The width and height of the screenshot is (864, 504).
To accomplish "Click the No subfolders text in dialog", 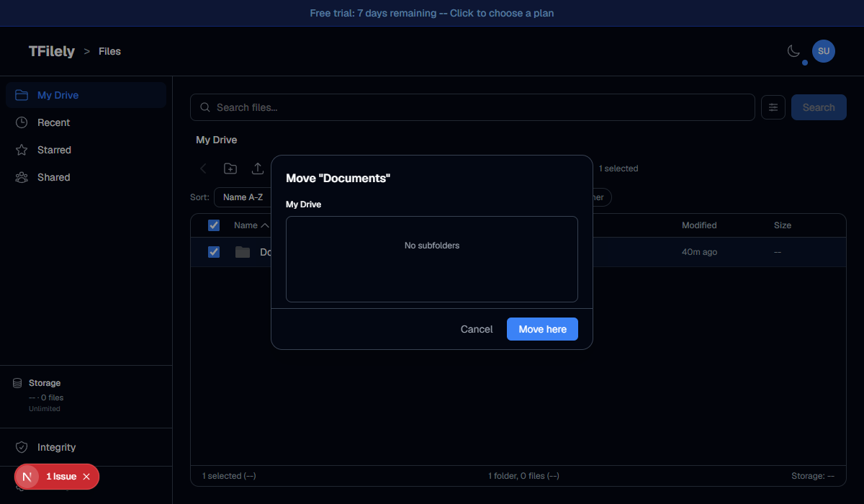I will tap(432, 246).
